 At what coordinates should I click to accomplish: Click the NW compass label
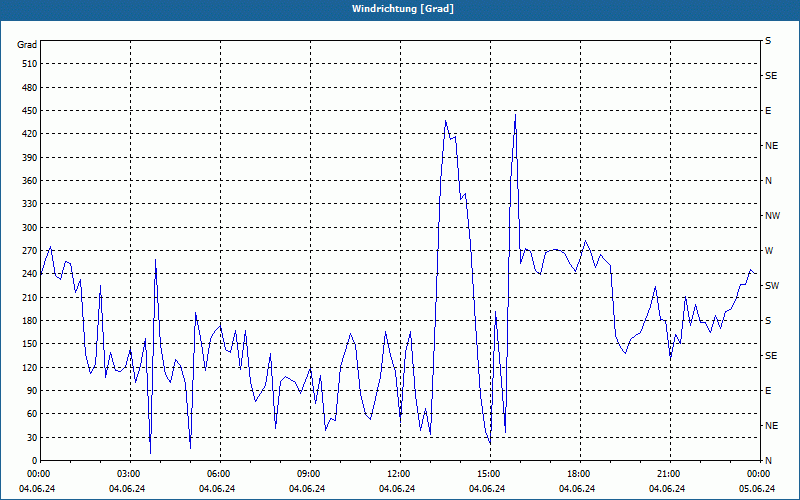point(772,216)
